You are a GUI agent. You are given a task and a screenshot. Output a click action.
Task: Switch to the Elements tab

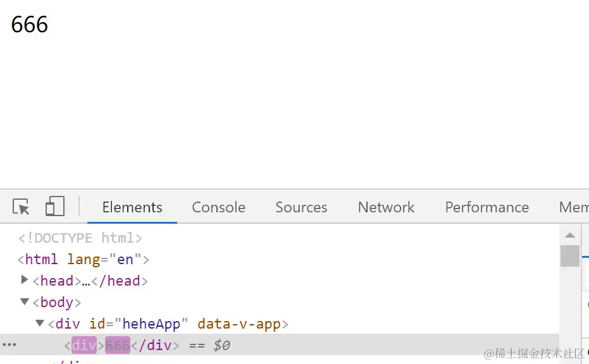132,207
